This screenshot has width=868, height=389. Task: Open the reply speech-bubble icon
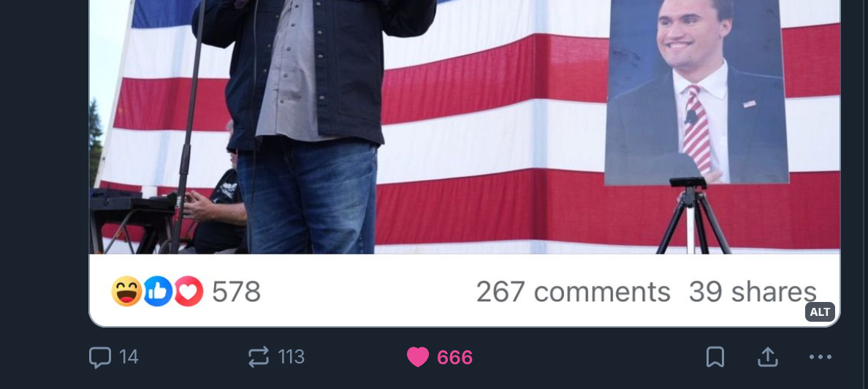[x=99, y=358]
